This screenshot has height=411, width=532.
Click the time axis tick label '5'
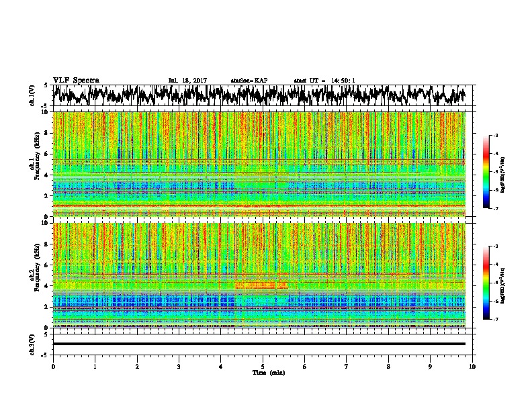pos(263,367)
